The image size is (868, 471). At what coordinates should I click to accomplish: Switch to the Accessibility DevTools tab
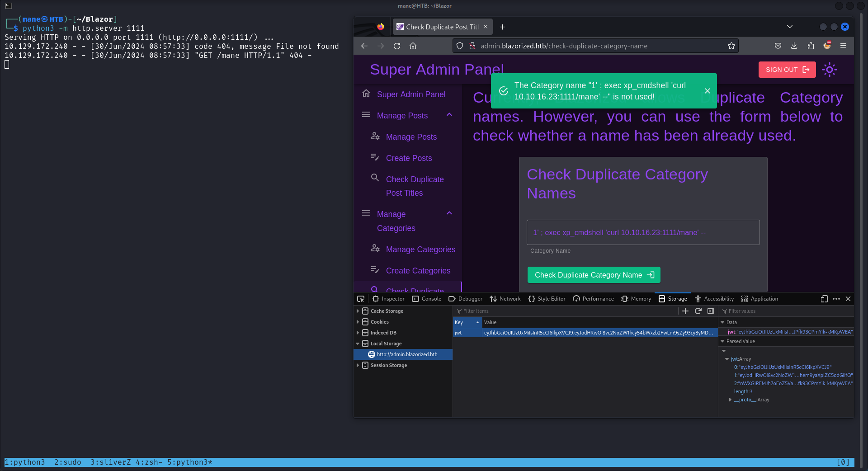[x=714, y=299]
